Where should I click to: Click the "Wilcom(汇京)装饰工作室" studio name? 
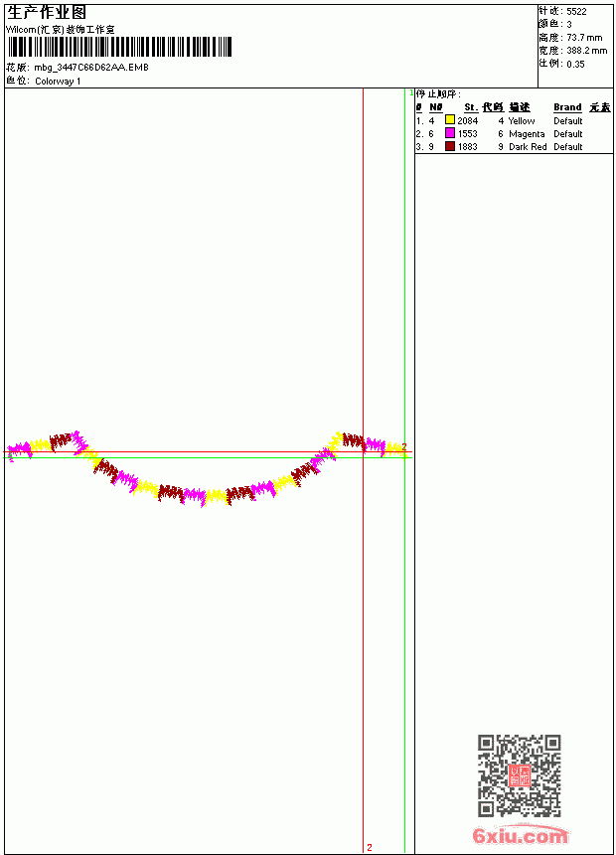[61, 30]
